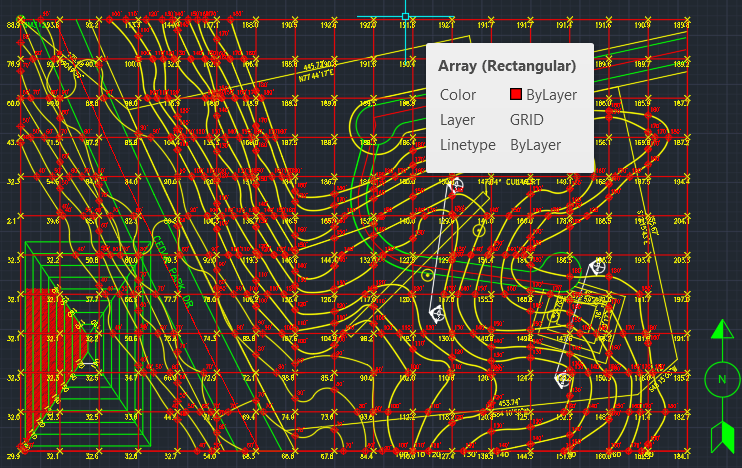
Task: Select the CULVERT annotation text
Action: pos(523,182)
